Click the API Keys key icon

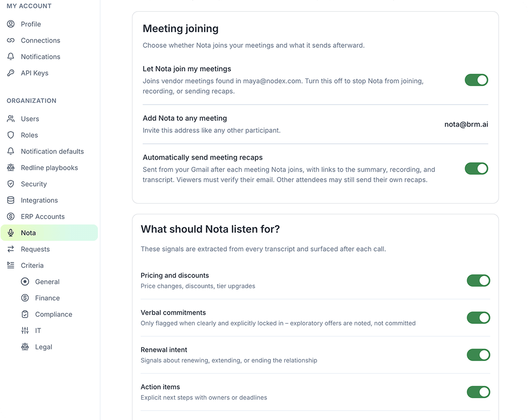11,73
